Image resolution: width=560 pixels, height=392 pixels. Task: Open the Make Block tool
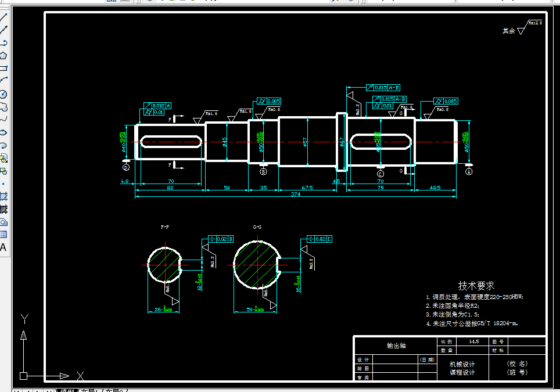(3, 171)
